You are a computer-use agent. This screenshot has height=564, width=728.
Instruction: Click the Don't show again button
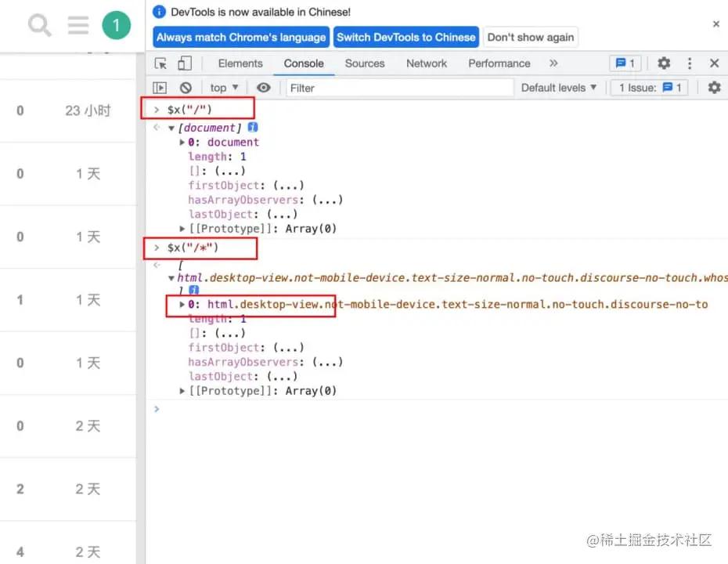tap(531, 37)
